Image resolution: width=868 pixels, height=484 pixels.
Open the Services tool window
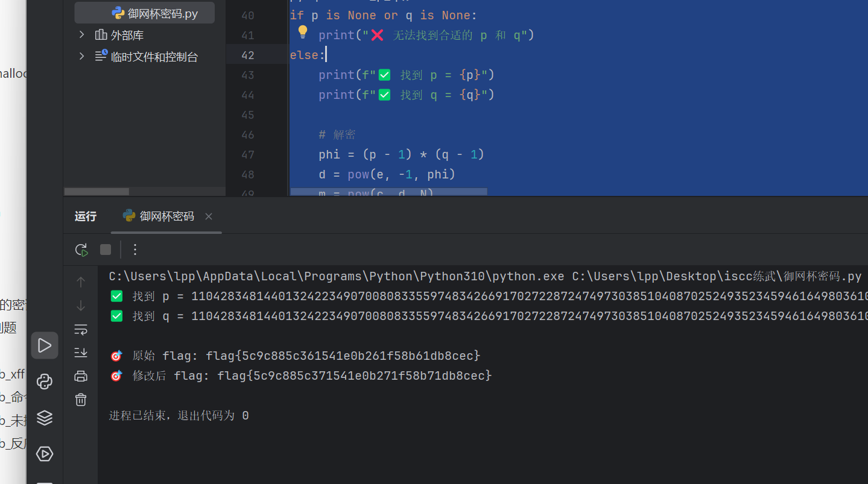(45, 454)
